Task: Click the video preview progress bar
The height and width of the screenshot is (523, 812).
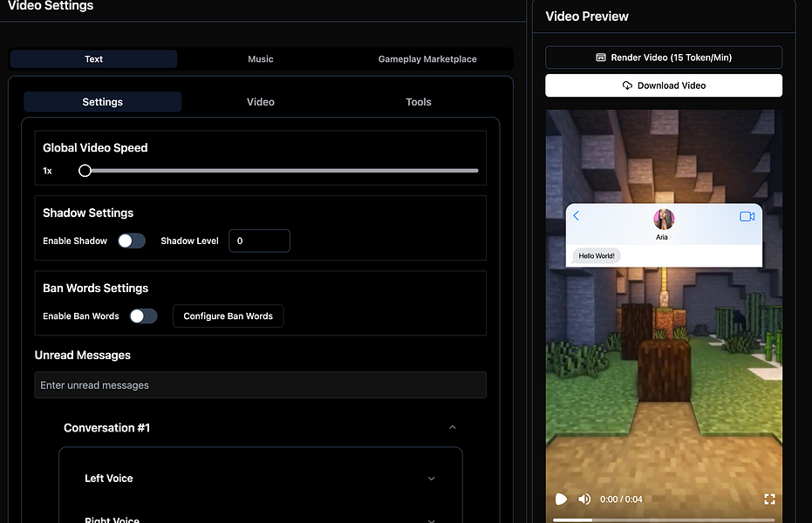Action: 664,520
